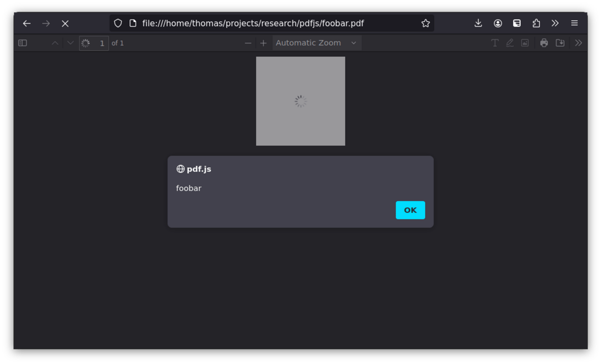Select the add image tool
Viewport: 601px width, 364px height.
click(x=525, y=43)
